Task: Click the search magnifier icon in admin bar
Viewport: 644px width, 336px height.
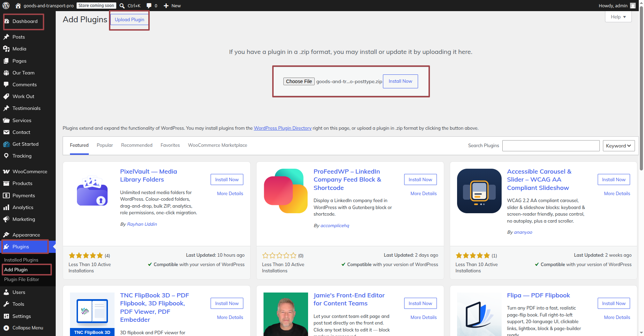Action: click(x=122, y=6)
